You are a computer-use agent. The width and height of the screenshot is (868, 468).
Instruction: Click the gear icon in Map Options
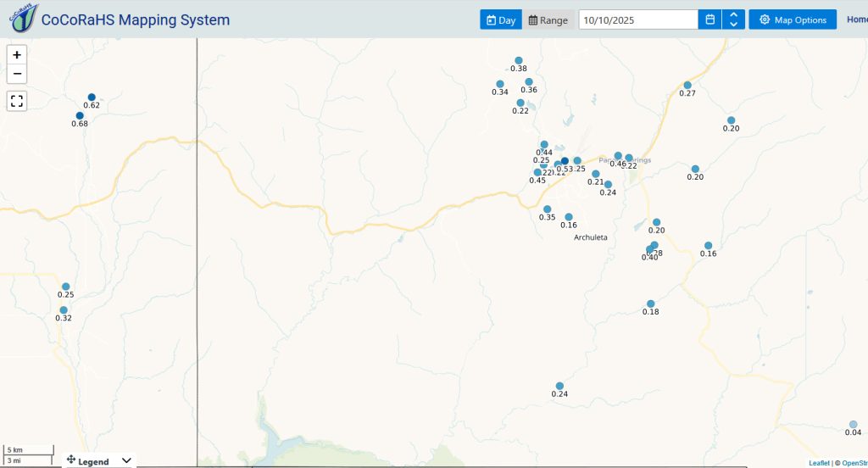coord(765,20)
